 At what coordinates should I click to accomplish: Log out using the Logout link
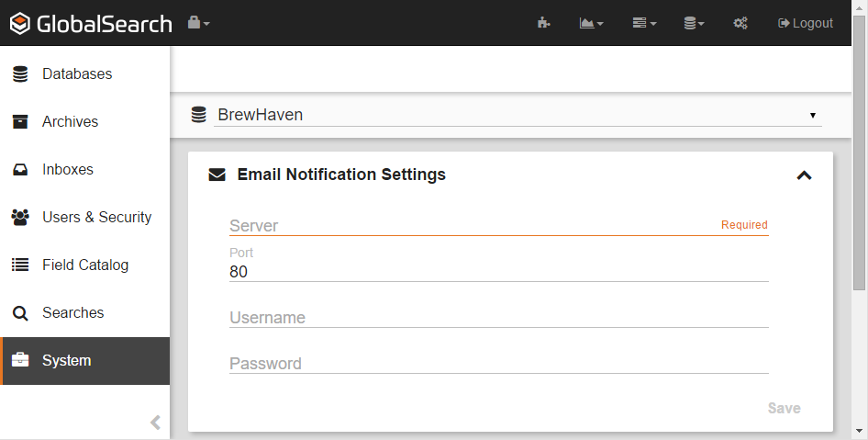(x=805, y=23)
